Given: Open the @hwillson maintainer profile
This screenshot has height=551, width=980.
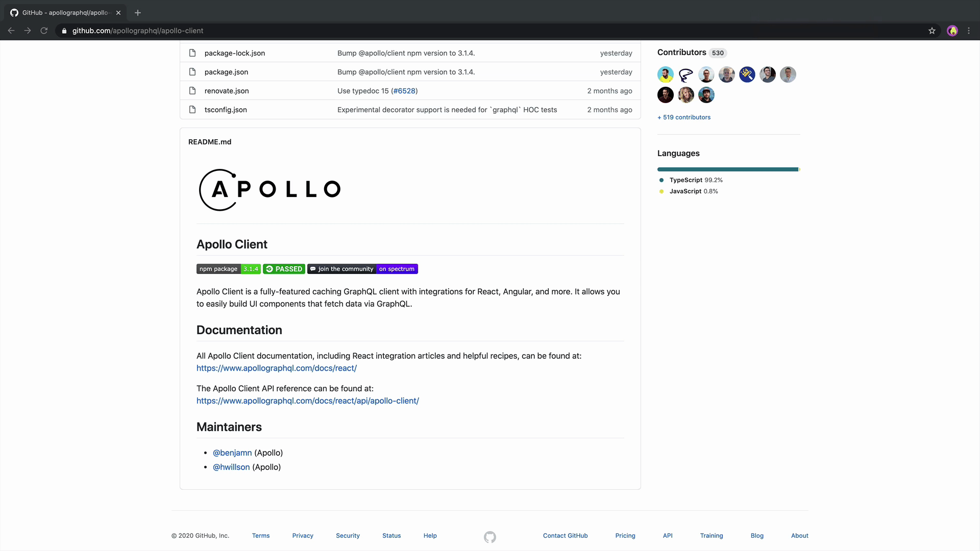Looking at the screenshot, I should coord(231,467).
